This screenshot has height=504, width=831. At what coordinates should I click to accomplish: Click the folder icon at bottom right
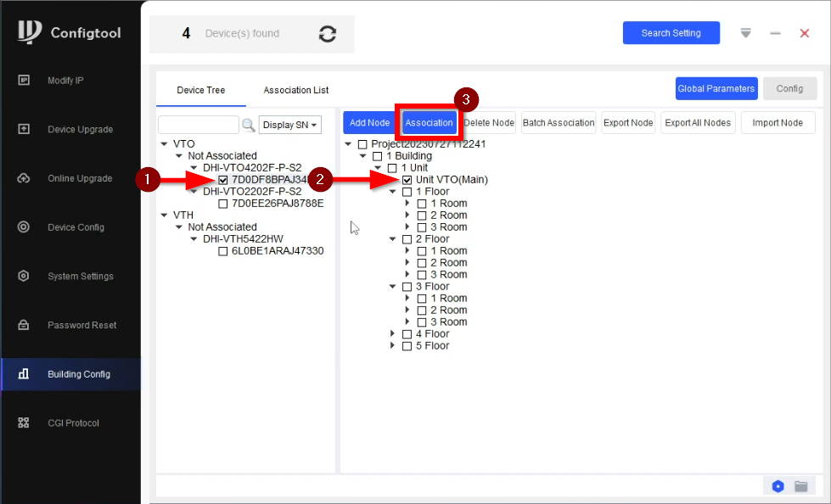pos(800,486)
